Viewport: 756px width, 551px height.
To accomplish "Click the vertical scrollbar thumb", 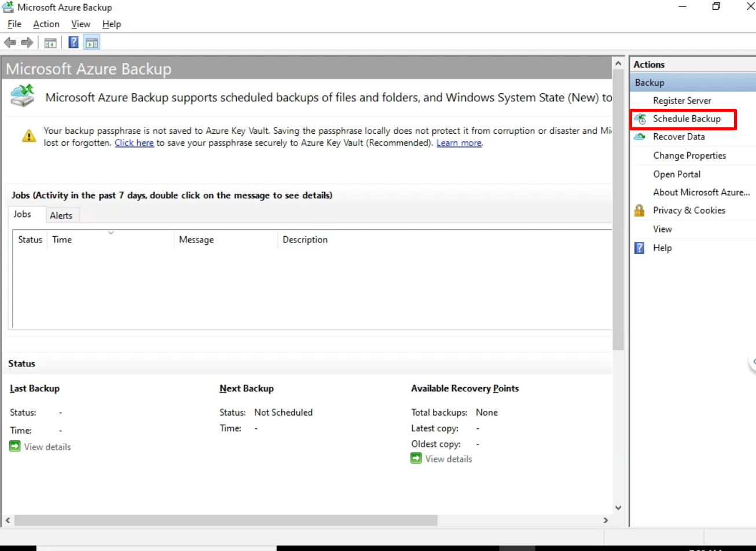I will [618, 210].
